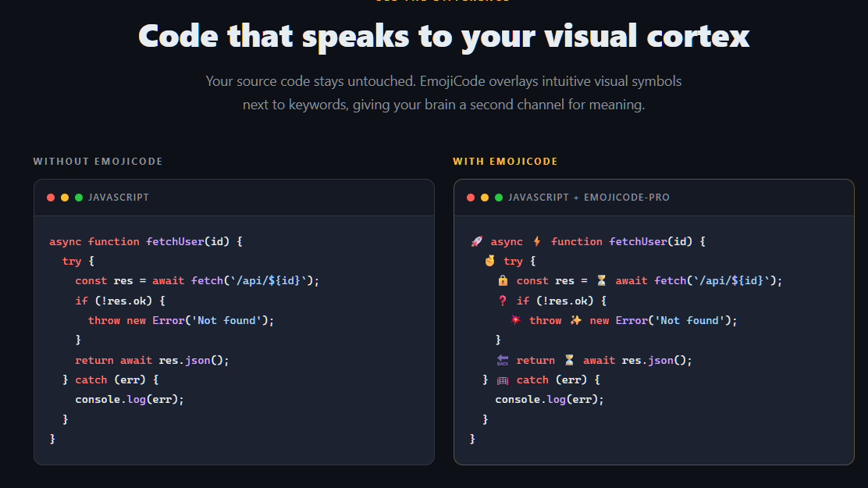Click the sparkles emoji before new Error

pyautogui.click(x=575, y=320)
